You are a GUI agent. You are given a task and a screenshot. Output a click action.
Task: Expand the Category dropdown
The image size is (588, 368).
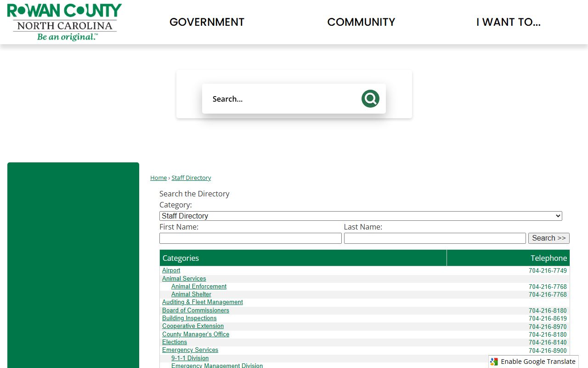pyautogui.click(x=361, y=216)
